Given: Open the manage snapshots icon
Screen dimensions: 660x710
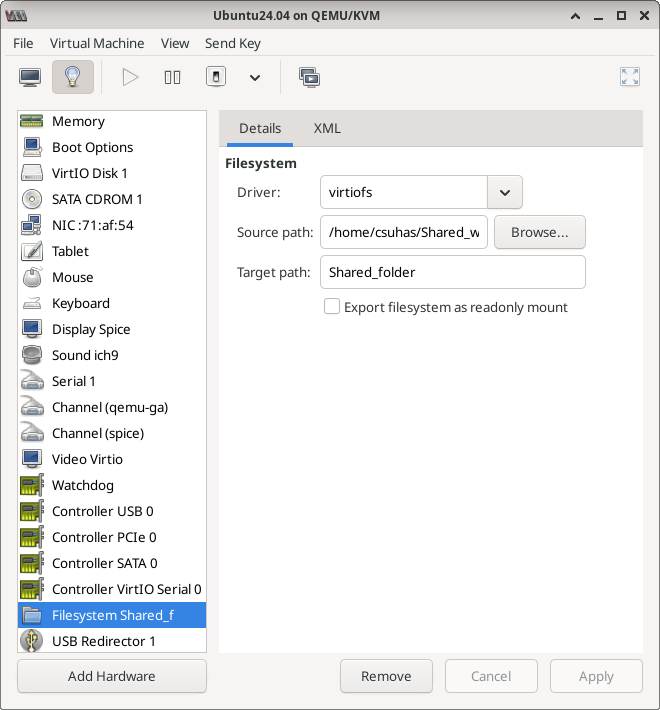Looking at the screenshot, I should click(x=309, y=77).
